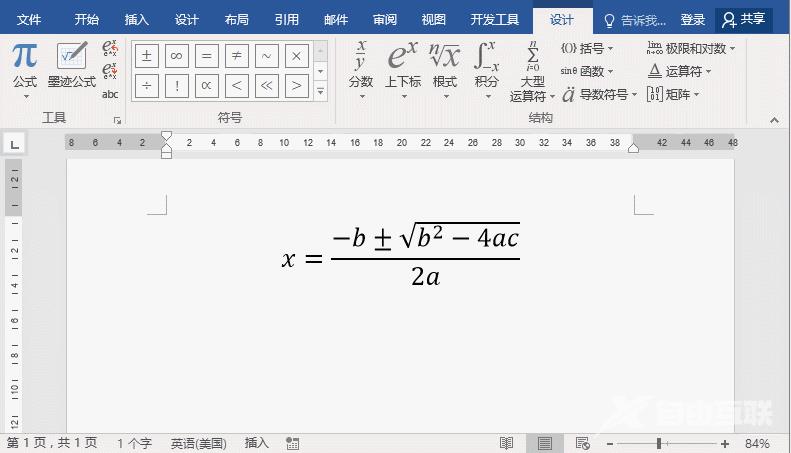Expand the 矩阵 matrix dropdown
791x453 pixels.
pyautogui.click(x=672, y=94)
